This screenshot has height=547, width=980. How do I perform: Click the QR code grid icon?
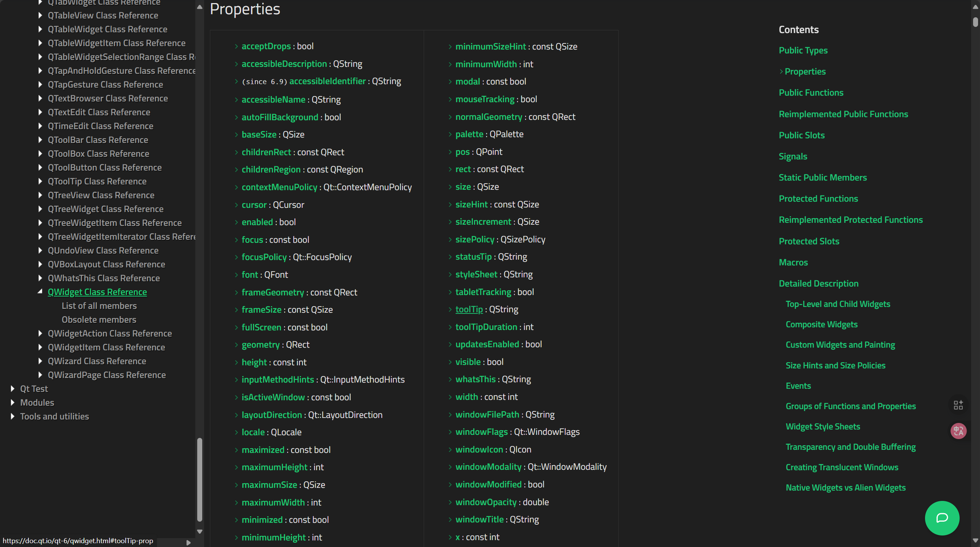pos(958,405)
